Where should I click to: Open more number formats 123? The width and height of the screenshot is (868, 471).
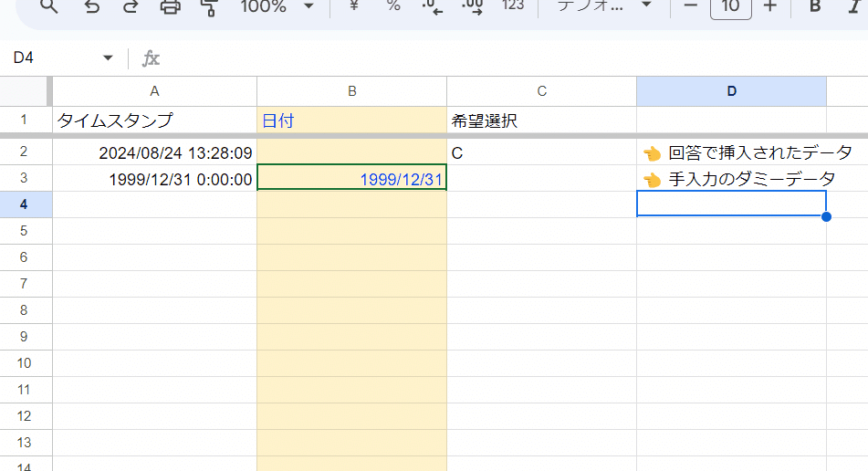pyautogui.click(x=513, y=5)
